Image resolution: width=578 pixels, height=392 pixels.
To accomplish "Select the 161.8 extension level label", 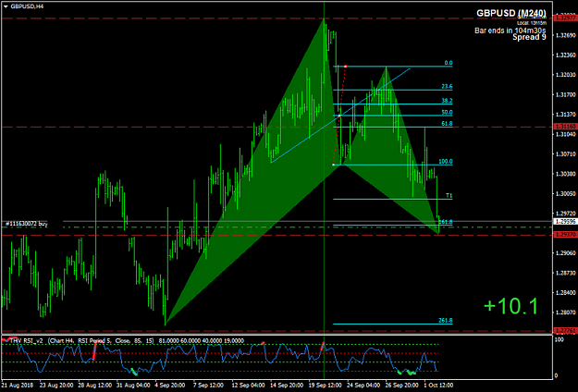I will 446,222.
